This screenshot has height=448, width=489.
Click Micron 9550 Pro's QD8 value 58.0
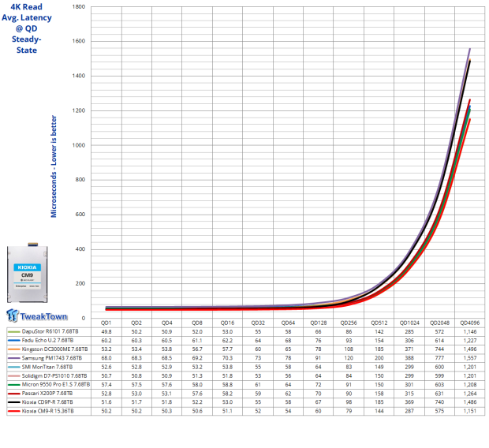197,384
